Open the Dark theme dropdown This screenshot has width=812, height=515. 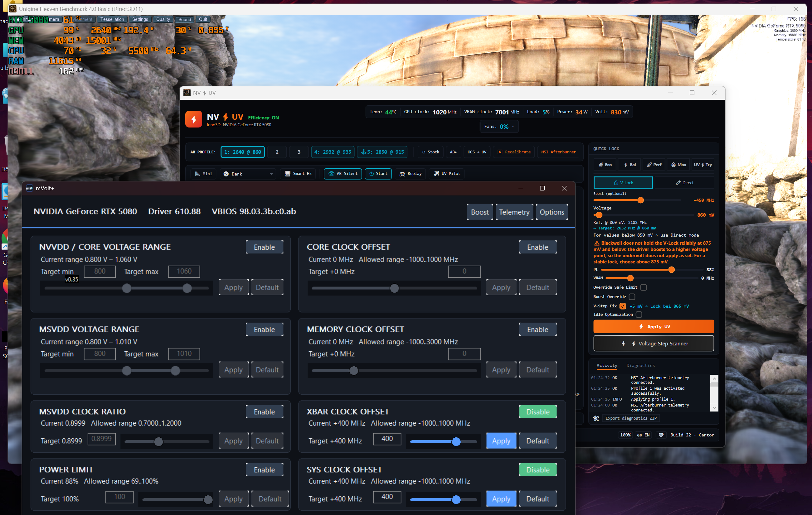click(x=248, y=174)
